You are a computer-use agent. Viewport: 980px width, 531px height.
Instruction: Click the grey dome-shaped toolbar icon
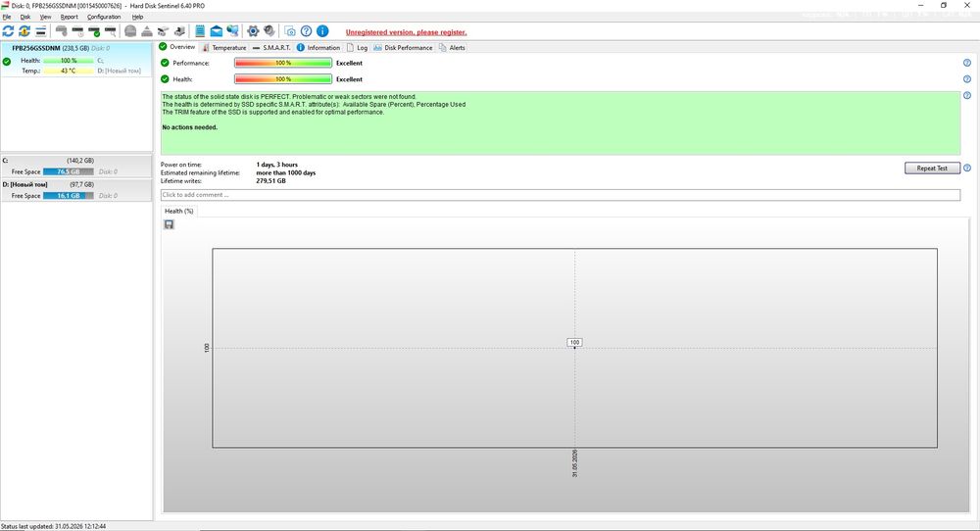pos(130,30)
